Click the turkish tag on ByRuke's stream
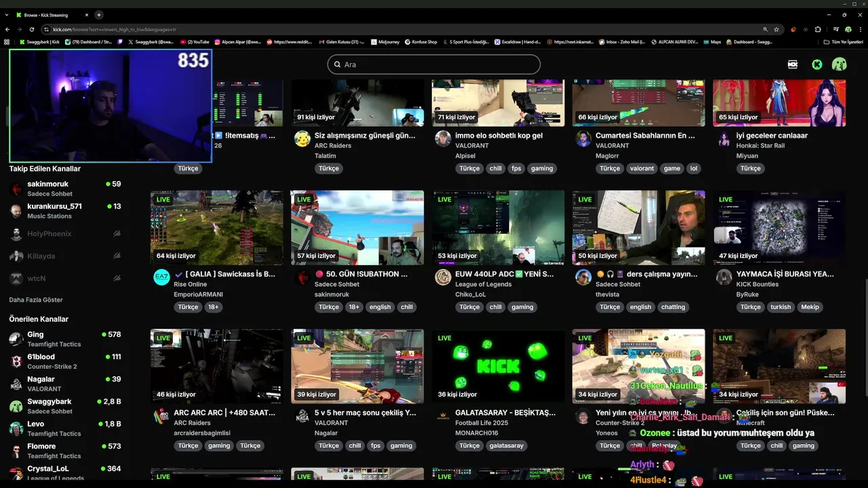The width and height of the screenshot is (868, 488). [x=781, y=307]
